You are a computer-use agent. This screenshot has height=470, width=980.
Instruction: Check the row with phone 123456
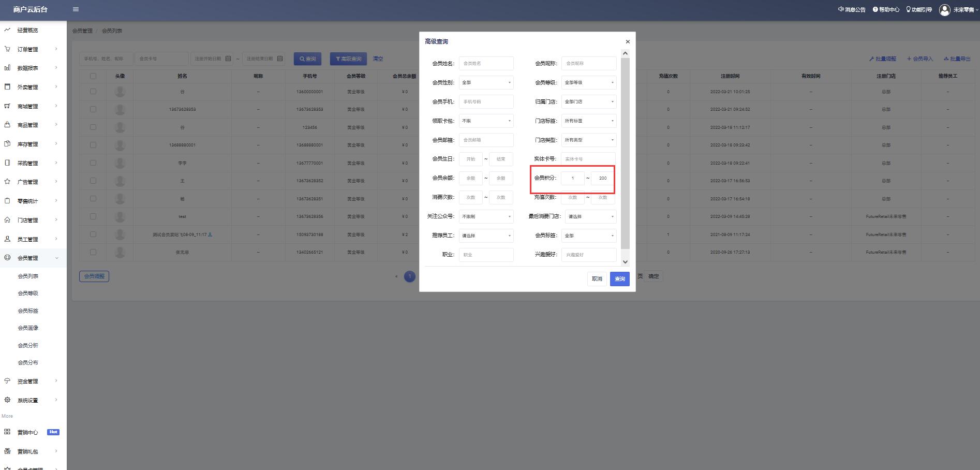click(x=93, y=127)
